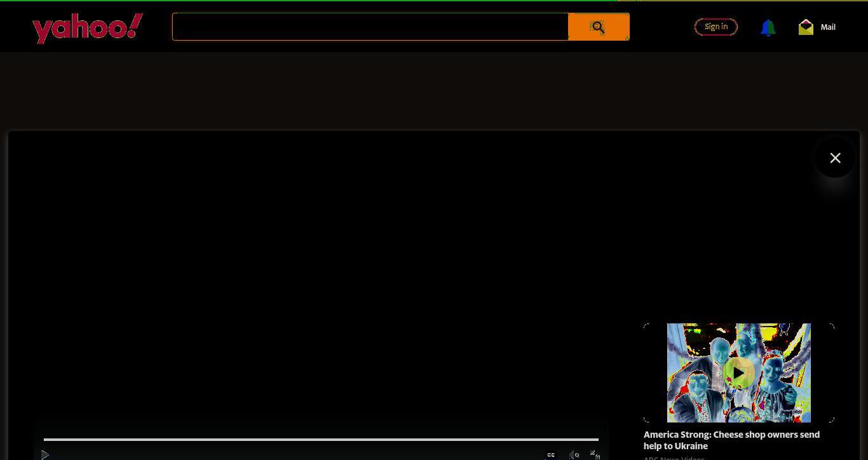Close the video player overlay
This screenshot has height=460, width=868.
pos(835,158)
